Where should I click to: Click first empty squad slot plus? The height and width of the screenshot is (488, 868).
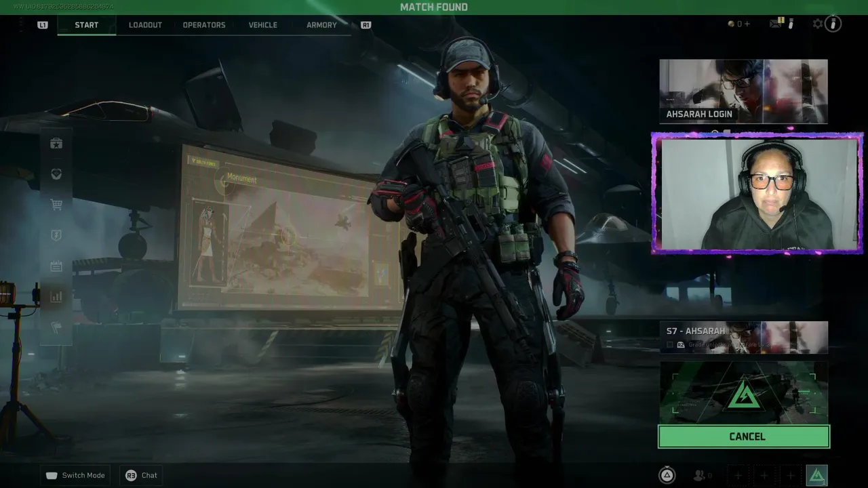click(x=738, y=475)
